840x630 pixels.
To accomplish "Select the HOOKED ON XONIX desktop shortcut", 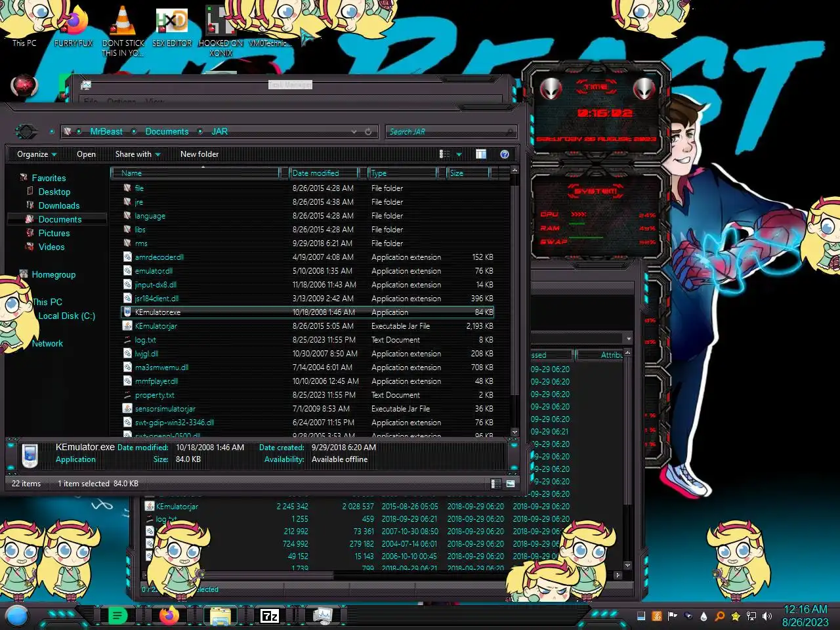I will pos(220,30).
